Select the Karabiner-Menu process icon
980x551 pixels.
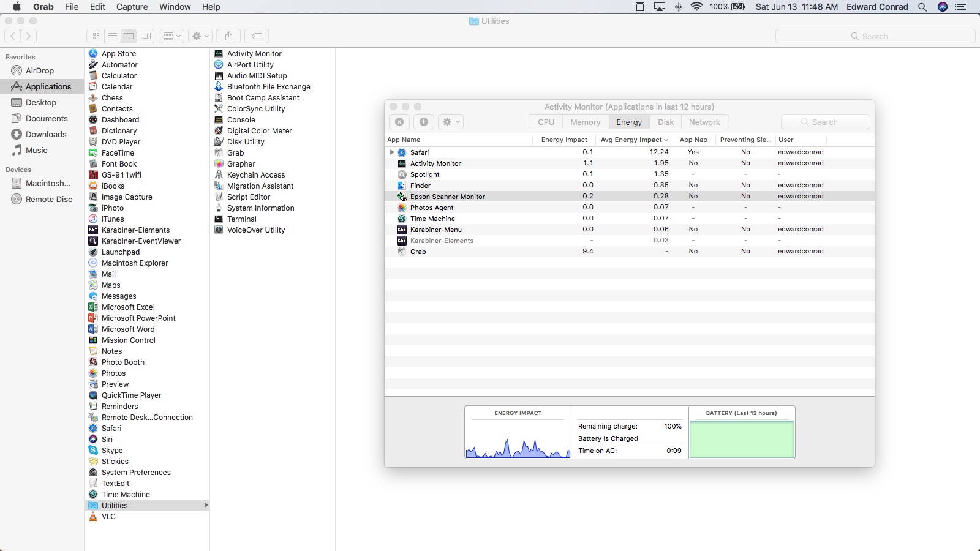[402, 230]
